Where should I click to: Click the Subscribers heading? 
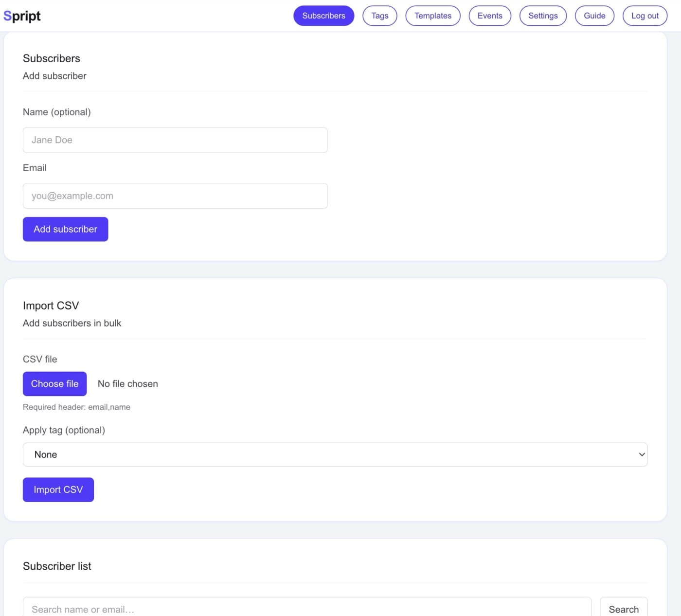coord(51,58)
